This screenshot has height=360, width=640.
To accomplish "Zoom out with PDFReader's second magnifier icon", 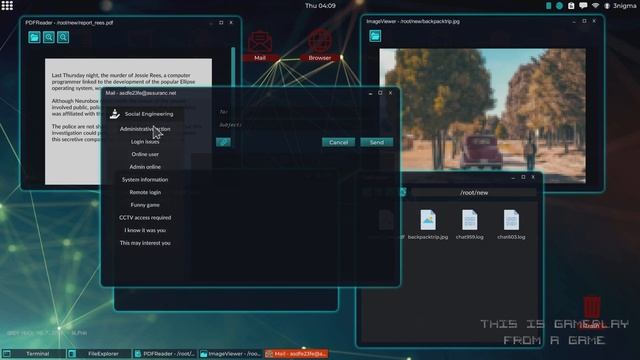I will pyautogui.click(x=63, y=38).
